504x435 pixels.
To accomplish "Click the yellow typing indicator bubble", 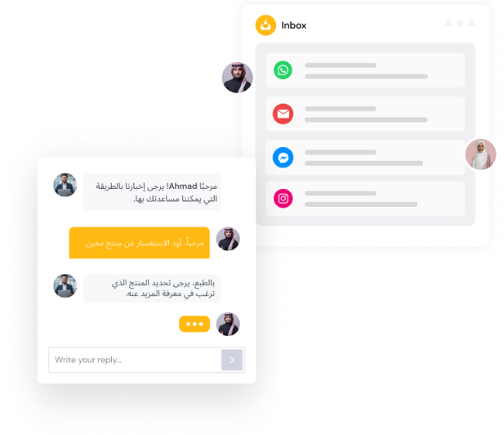I will [x=194, y=324].
